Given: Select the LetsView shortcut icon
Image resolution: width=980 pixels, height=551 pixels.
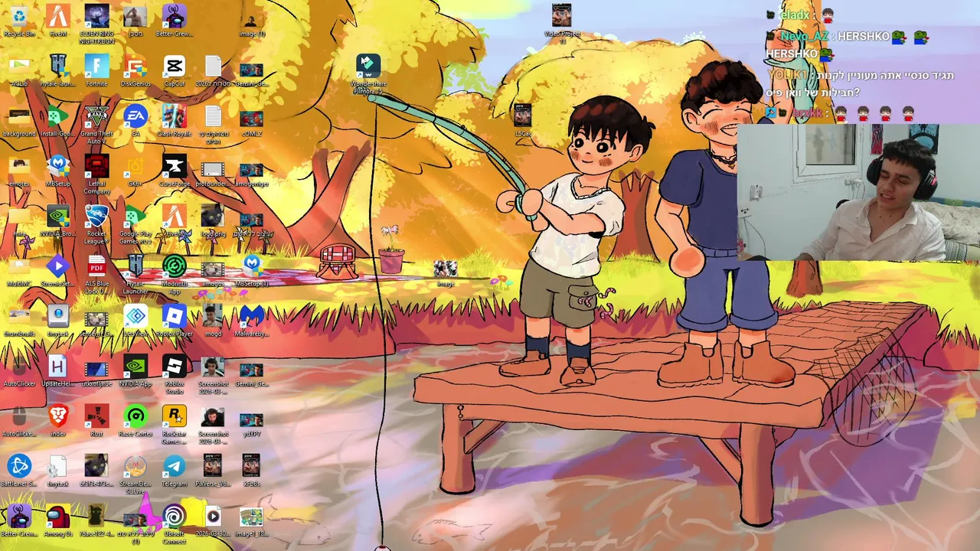Looking at the screenshot, I should [x=136, y=321].
